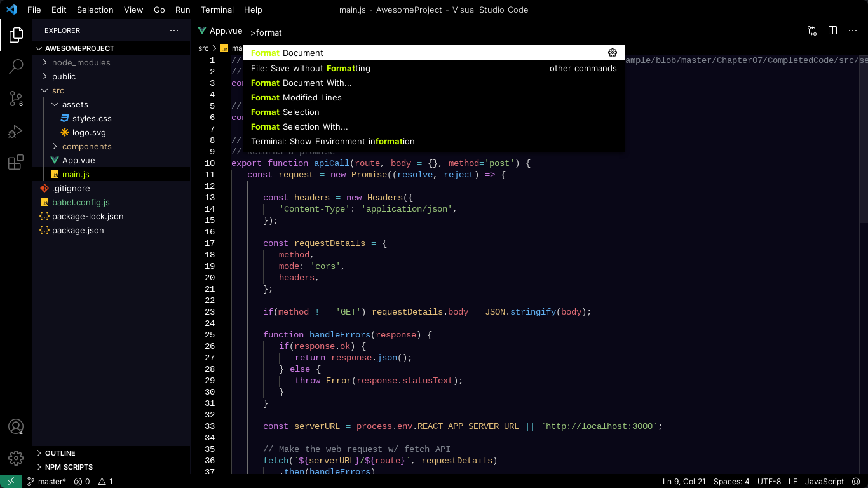Open the Help menu
868x488 pixels.
pos(253,10)
